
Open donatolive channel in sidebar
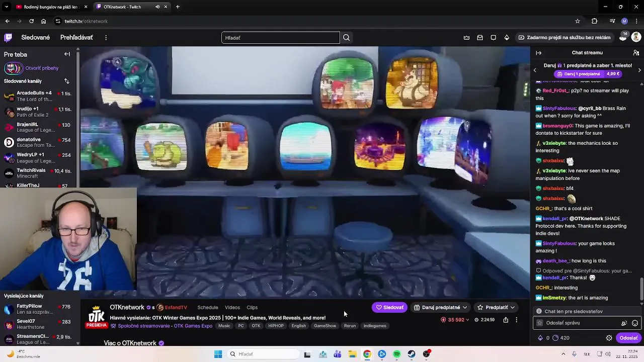click(38, 142)
